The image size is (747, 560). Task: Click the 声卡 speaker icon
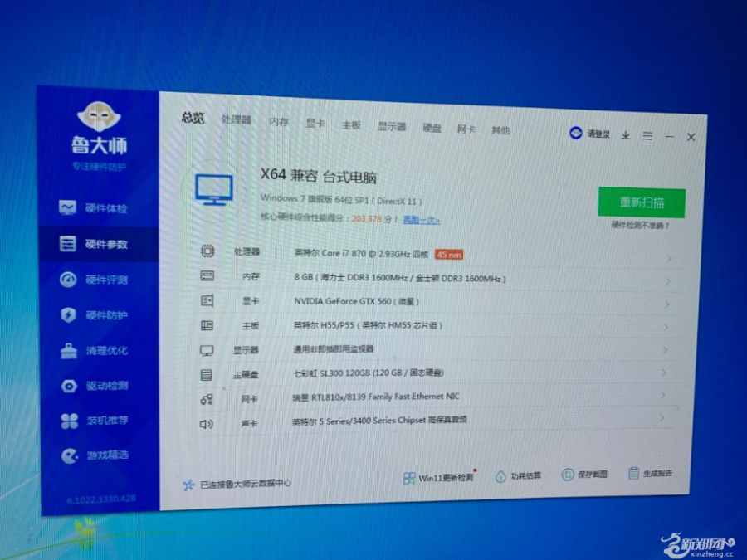(206, 423)
